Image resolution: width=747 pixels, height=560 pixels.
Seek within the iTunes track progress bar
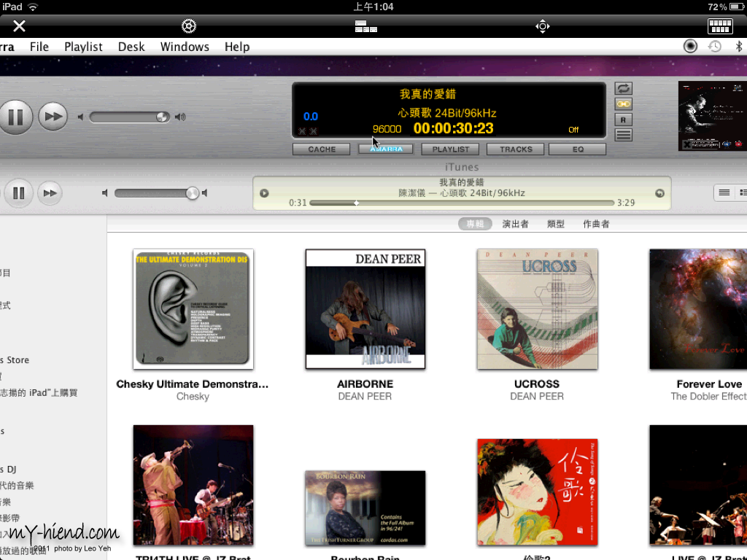tap(462, 203)
